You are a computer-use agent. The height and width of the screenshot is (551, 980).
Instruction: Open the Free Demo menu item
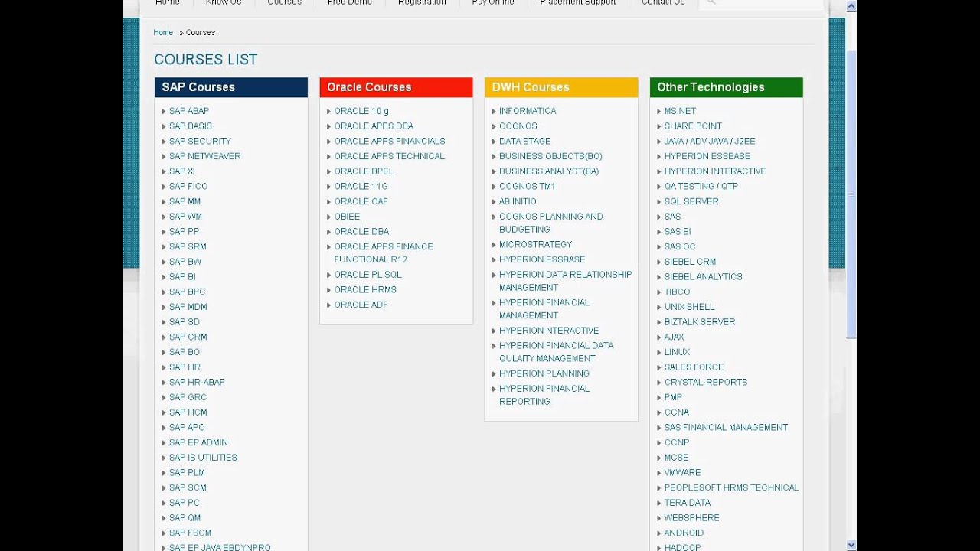[350, 3]
